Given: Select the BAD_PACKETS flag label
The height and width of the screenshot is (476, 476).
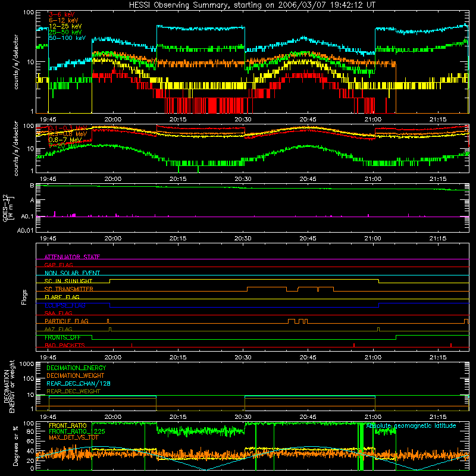Looking at the screenshot, I should [65, 345].
